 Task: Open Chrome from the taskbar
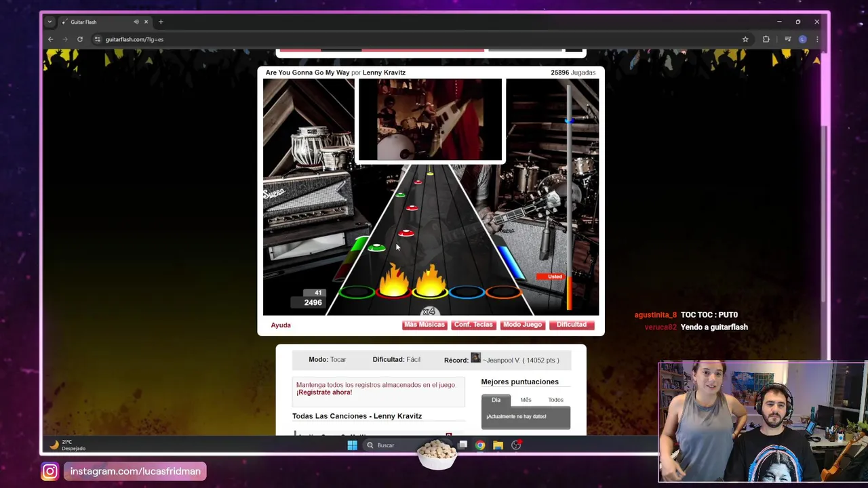(x=480, y=445)
